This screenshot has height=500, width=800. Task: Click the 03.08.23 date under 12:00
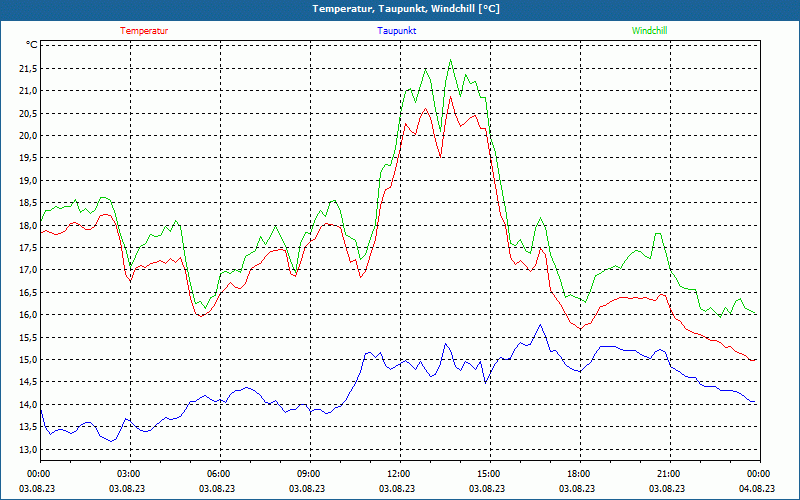click(x=396, y=488)
